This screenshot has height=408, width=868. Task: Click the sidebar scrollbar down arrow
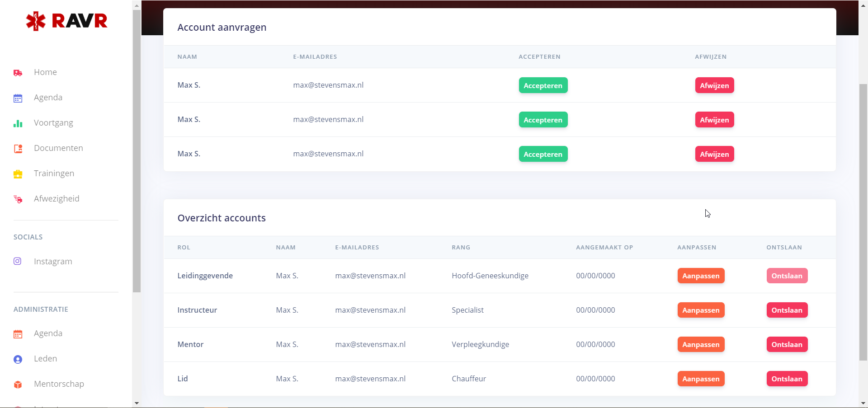click(x=137, y=403)
